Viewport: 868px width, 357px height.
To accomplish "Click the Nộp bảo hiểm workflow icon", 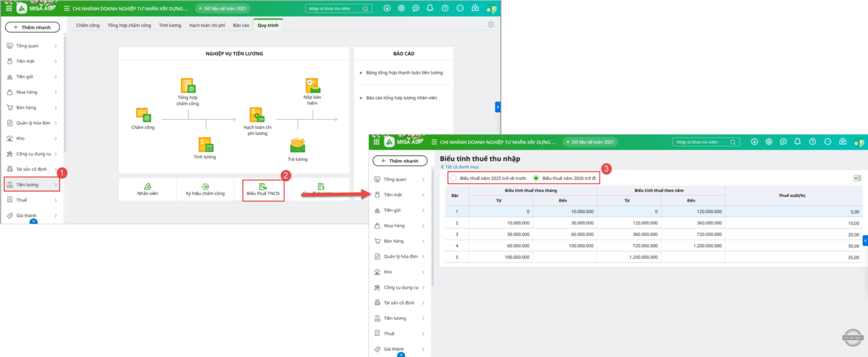I will [x=312, y=86].
